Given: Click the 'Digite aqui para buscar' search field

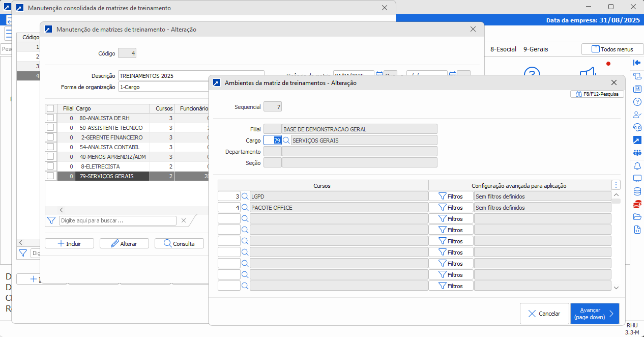Looking at the screenshot, I should tap(118, 221).
